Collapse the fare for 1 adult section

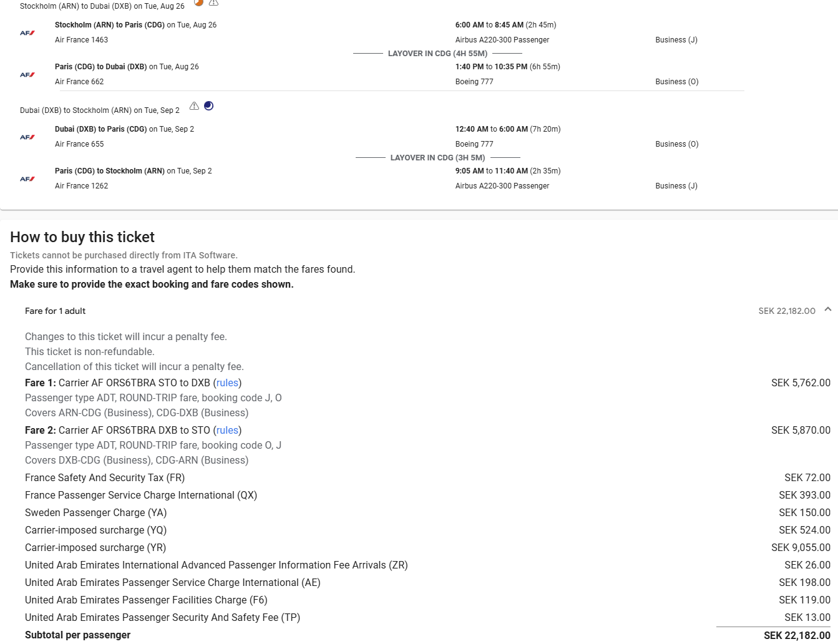point(827,310)
